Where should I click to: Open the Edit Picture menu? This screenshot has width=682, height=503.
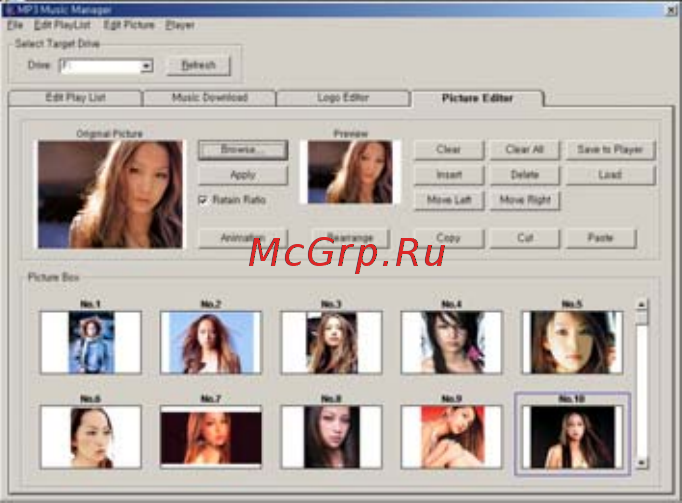(129, 25)
